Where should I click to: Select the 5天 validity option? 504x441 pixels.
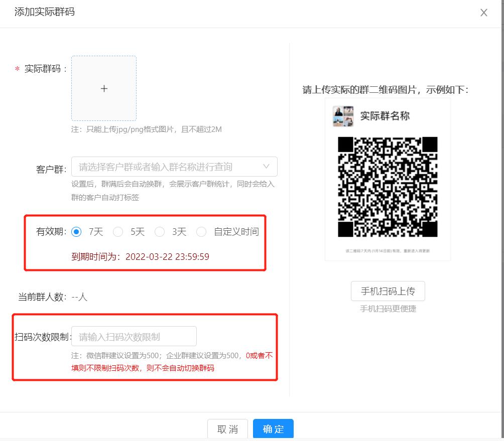pos(118,232)
